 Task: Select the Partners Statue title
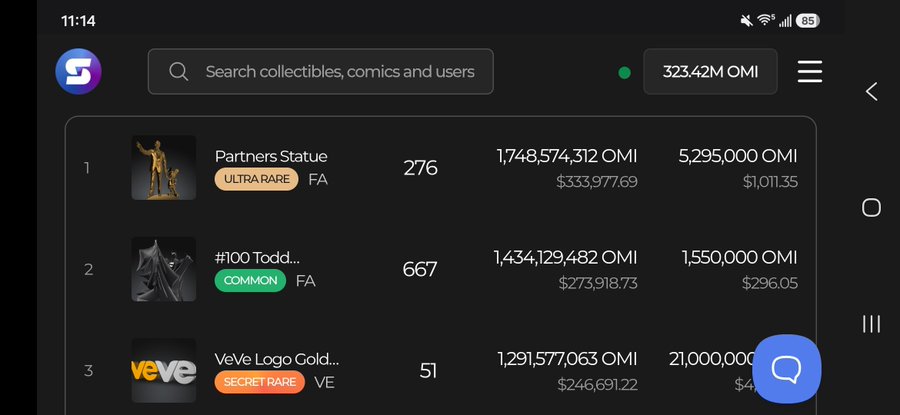click(x=271, y=156)
